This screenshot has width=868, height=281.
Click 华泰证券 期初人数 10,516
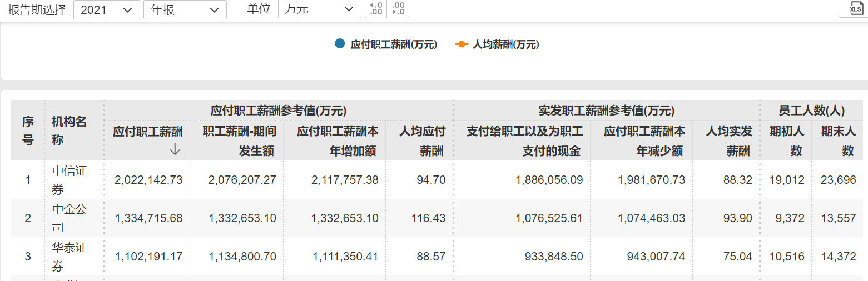coord(787,257)
